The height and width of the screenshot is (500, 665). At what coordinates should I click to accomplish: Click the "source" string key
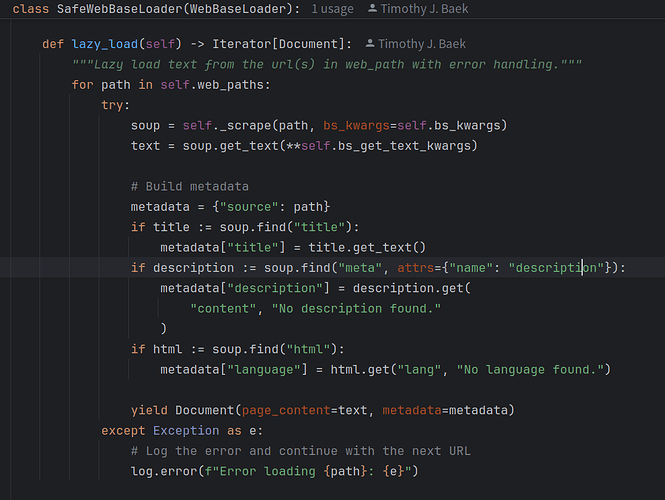tap(249, 207)
